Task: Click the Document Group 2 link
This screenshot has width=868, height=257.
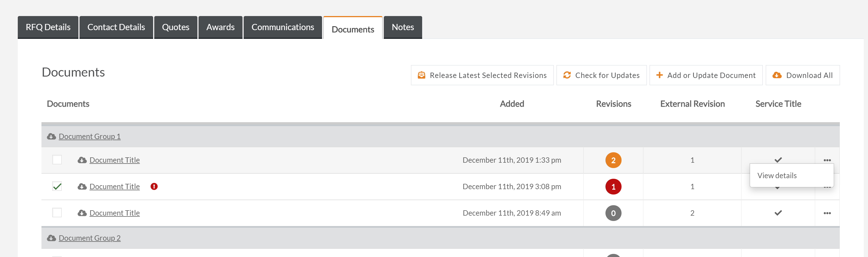Action: [89, 238]
